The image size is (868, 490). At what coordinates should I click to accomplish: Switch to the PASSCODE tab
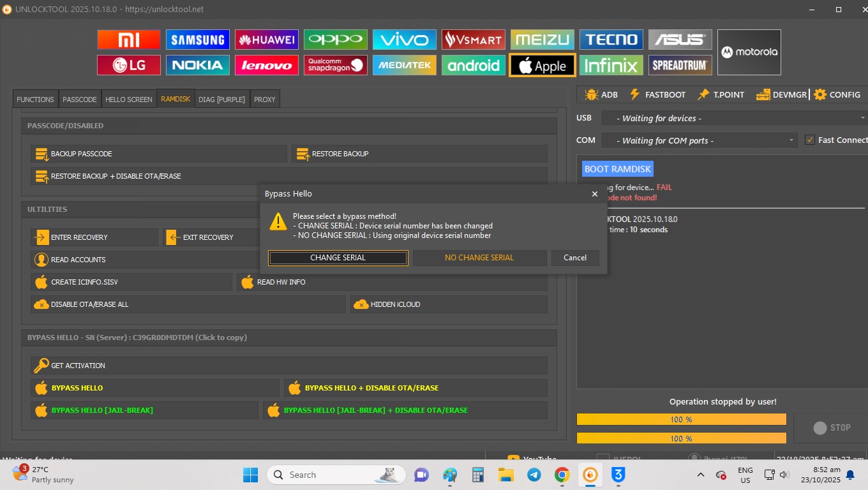(x=80, y=100)
